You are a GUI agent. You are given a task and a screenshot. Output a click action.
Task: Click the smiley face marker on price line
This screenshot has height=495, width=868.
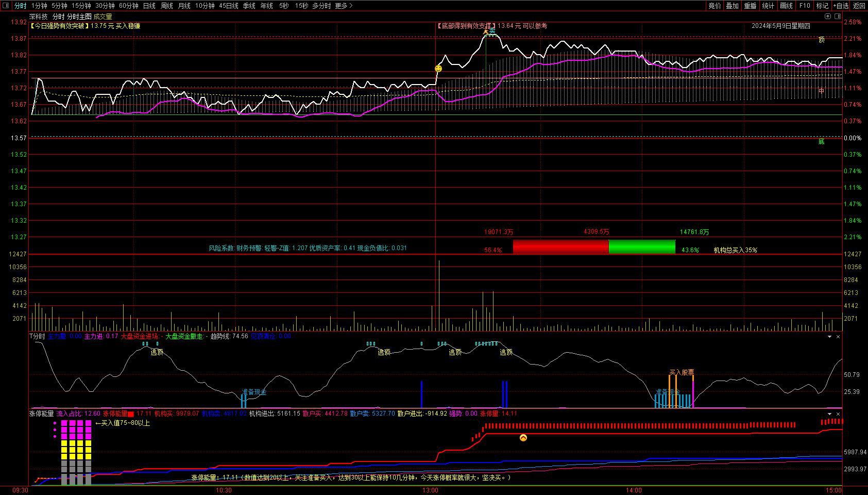pos(438,69)
